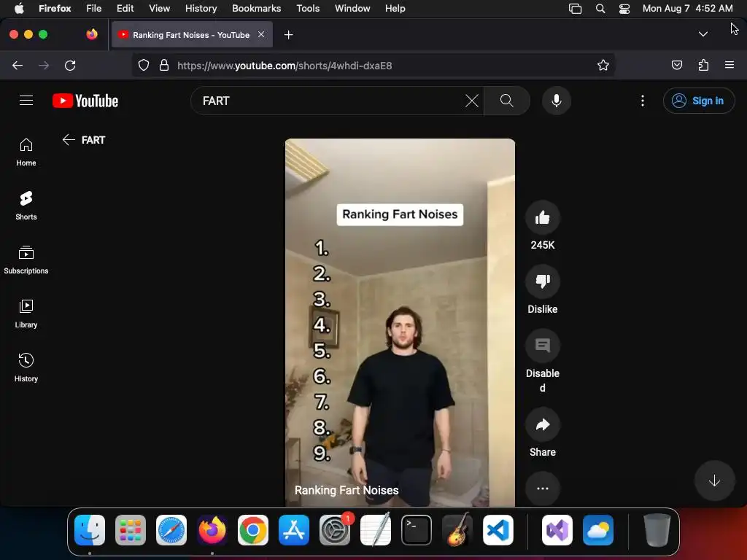Launch Visual Studio Code from Dock

(x=498, y=530)
